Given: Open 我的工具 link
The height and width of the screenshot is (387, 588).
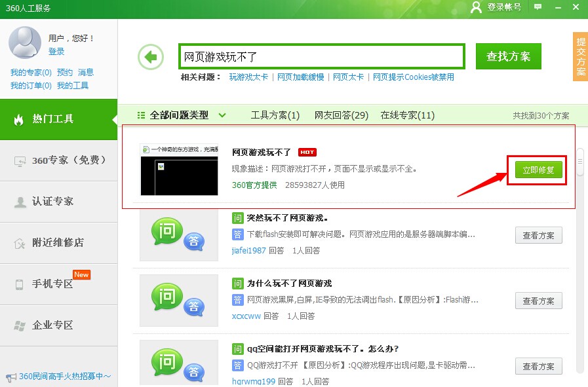Looking at the screenshot, I should 73,86.
